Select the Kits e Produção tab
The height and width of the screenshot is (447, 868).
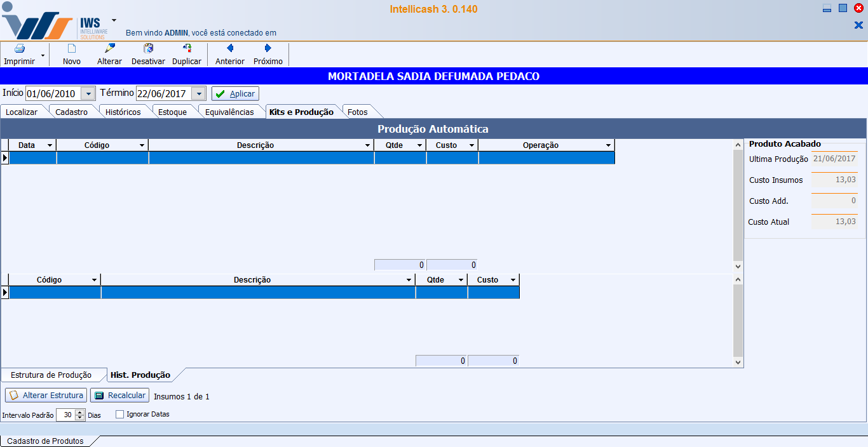point(301,112)
